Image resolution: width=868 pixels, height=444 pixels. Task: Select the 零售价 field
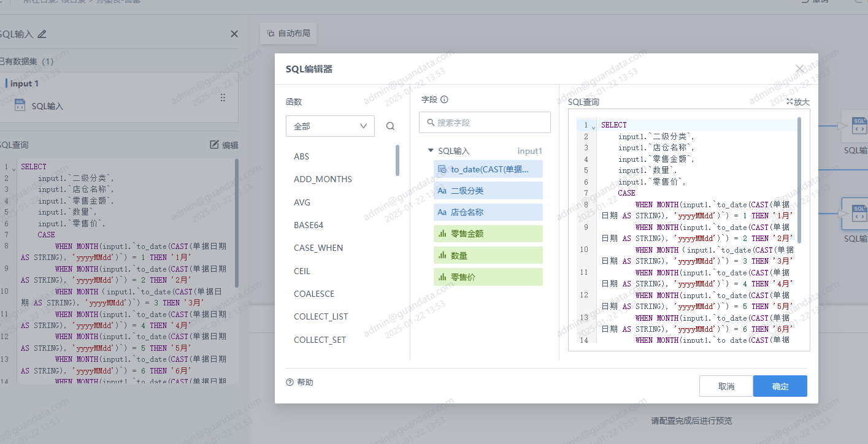pos(488,277)
